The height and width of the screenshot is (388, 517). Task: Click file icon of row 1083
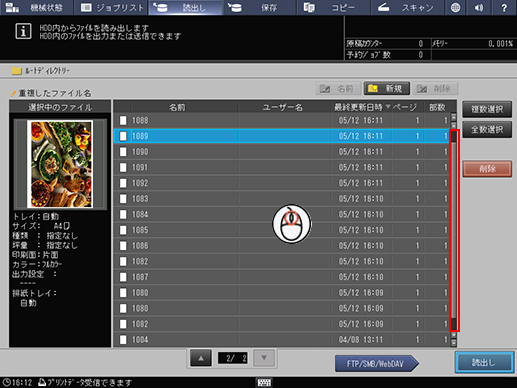click(123, 199)
